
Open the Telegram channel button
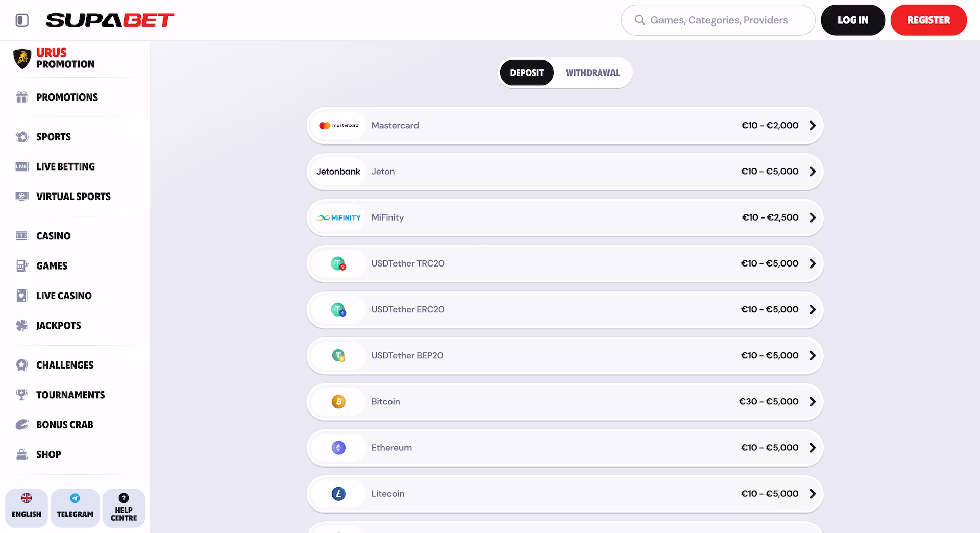point(75,508)
